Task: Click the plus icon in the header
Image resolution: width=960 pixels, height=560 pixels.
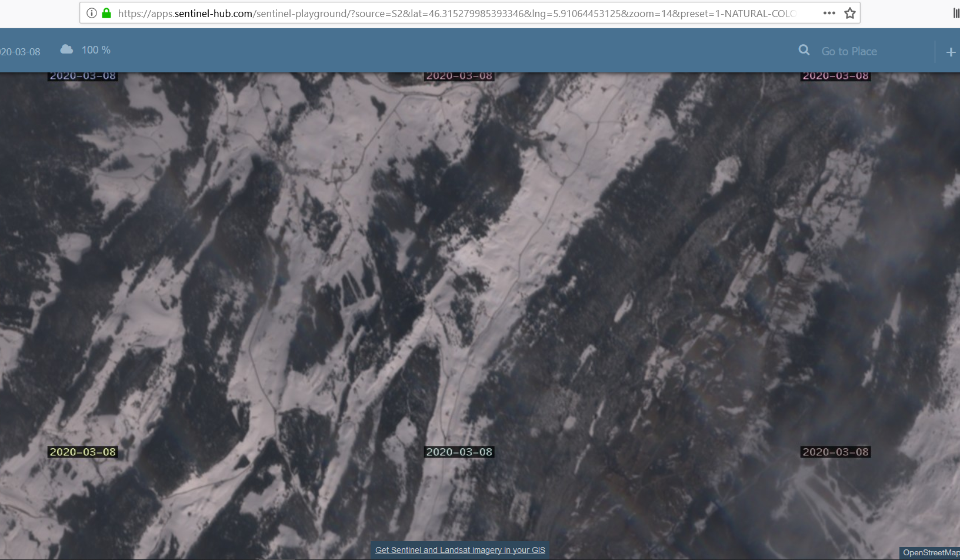Action: 951,52
